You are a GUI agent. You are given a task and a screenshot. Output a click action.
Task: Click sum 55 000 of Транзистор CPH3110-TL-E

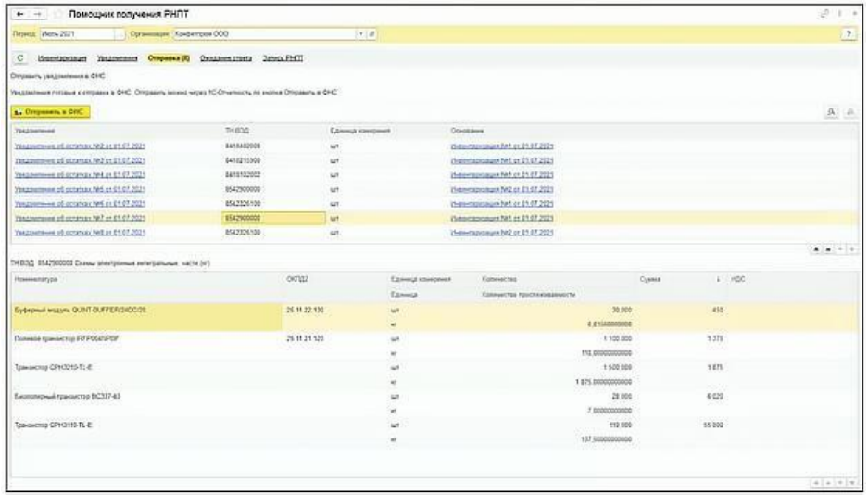pos(713,425)
